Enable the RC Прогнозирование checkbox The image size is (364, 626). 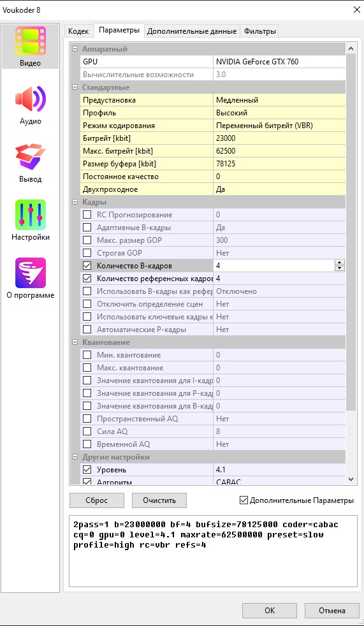(87, 215)
